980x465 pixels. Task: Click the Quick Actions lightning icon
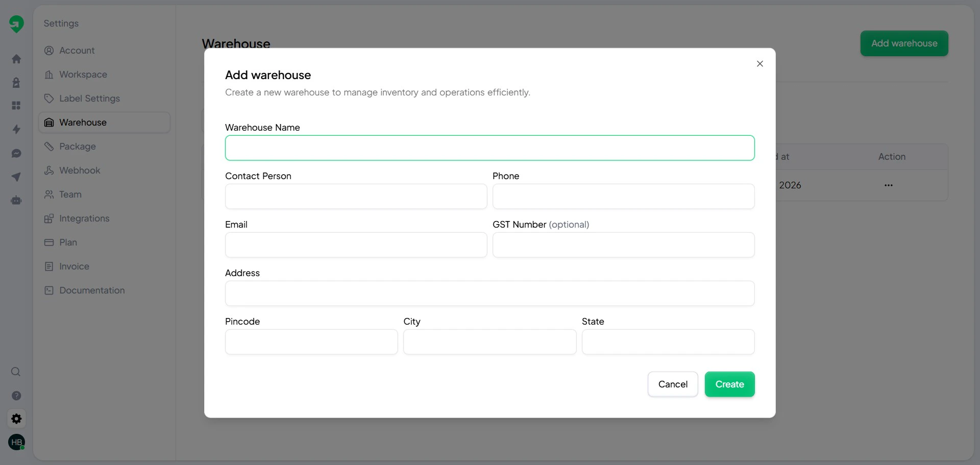click(16, 129)
